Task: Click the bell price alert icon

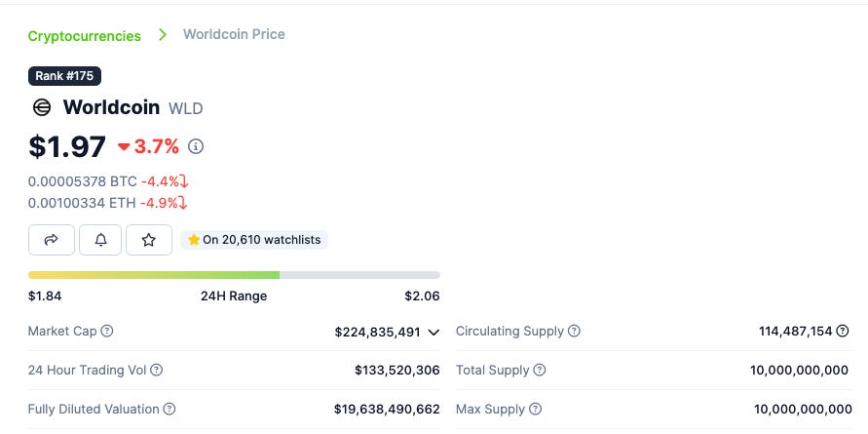Action: tap(100, 239)
